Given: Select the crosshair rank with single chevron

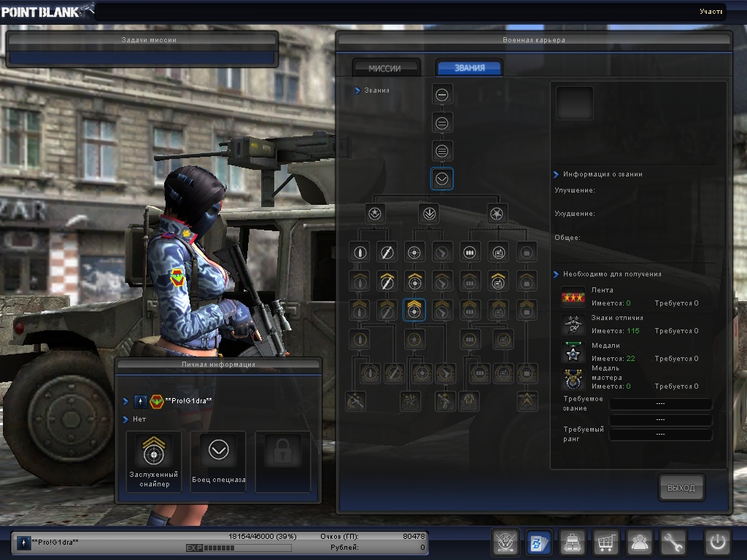Looking at the screenshot, I should coord(414,281).
